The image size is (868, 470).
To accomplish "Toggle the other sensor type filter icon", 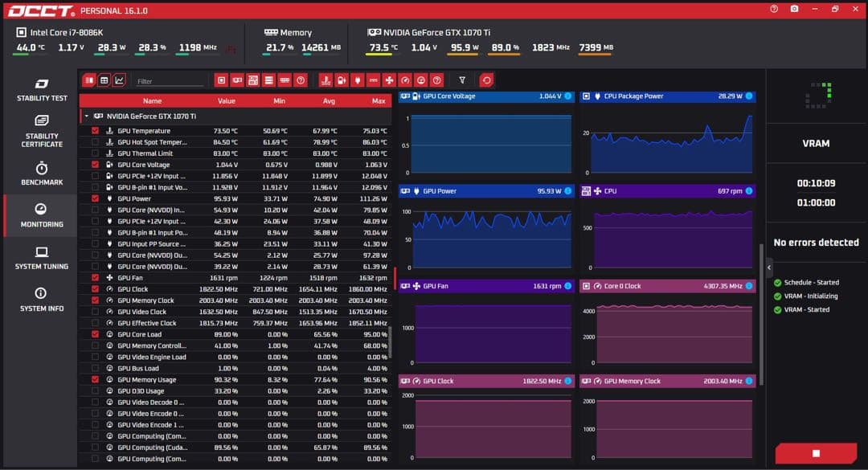I will tap(436, 80).
